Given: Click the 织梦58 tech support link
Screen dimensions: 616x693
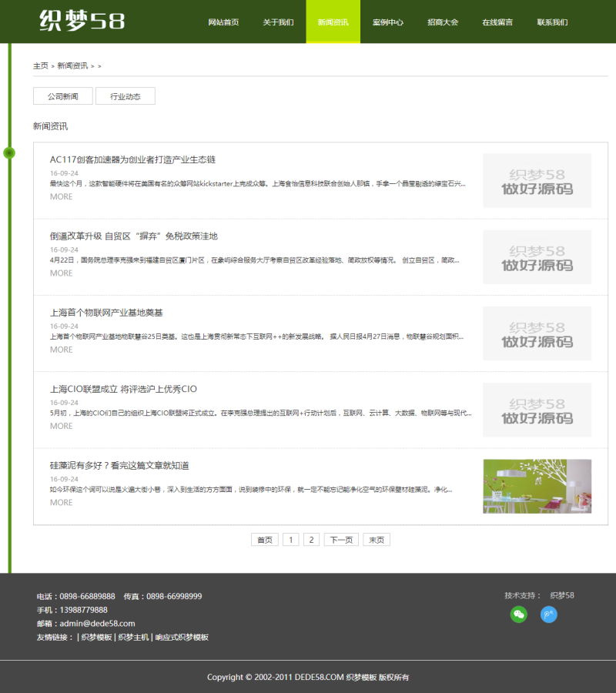Looking at the screenshot, I should (x=562, y=595).
